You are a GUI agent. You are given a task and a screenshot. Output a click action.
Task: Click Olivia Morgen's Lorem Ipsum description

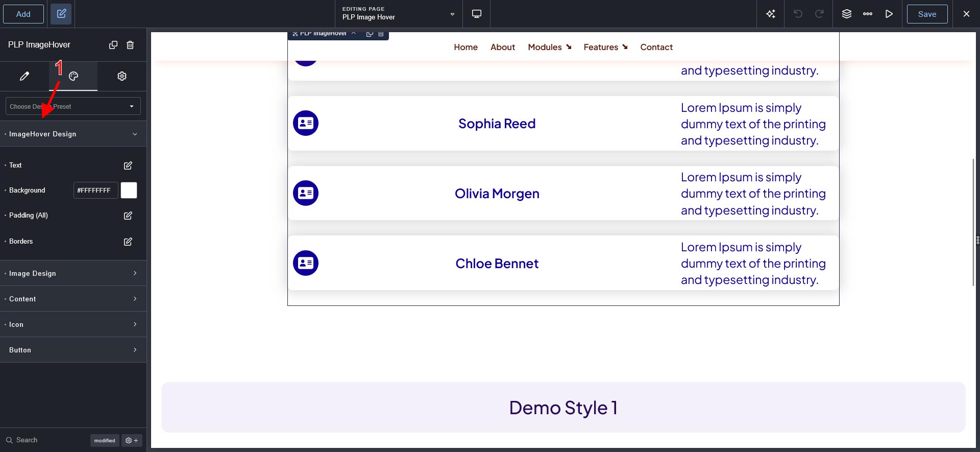point(753,194)
